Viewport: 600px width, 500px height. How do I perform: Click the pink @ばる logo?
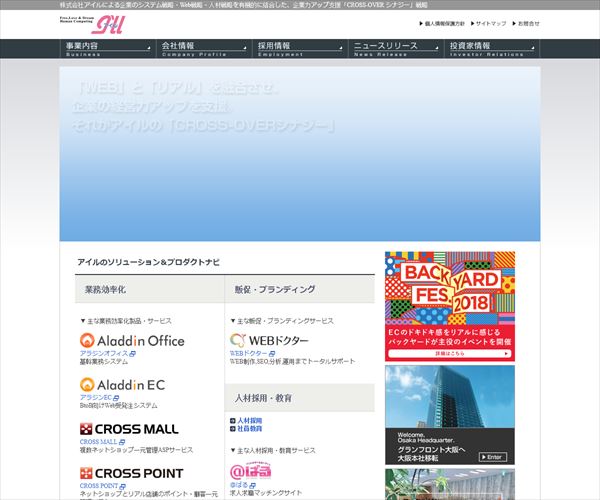point(251,468)
